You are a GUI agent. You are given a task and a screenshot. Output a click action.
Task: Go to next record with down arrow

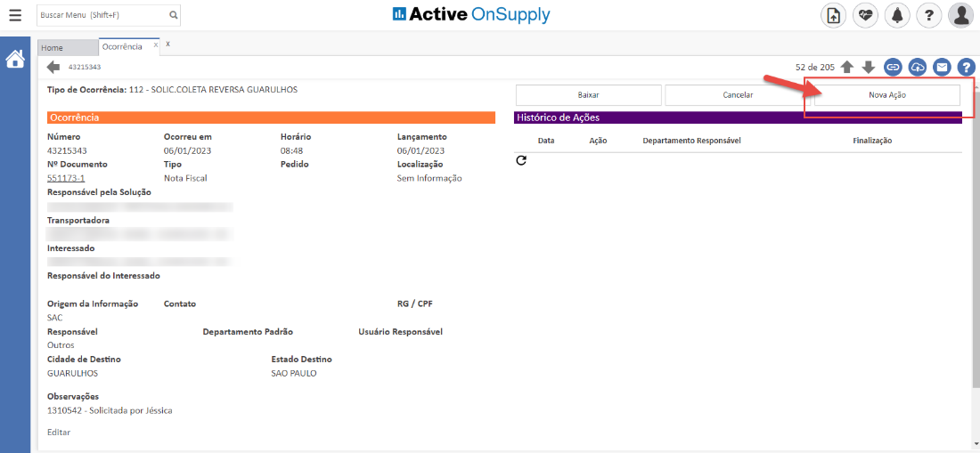click(869, 67)
